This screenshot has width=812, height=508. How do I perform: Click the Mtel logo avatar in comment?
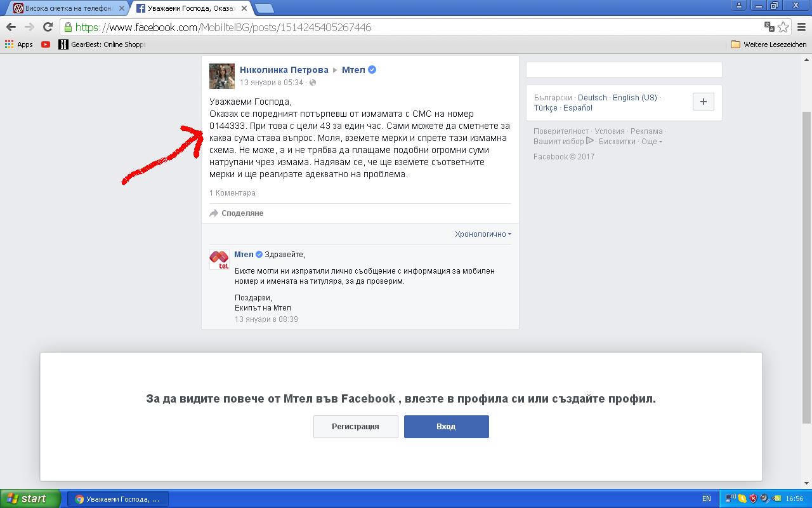[219, 260]
